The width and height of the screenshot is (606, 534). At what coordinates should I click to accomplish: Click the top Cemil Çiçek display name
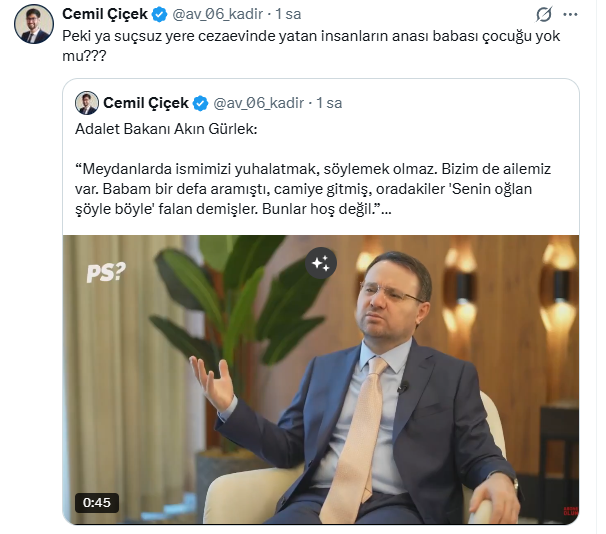105,14
